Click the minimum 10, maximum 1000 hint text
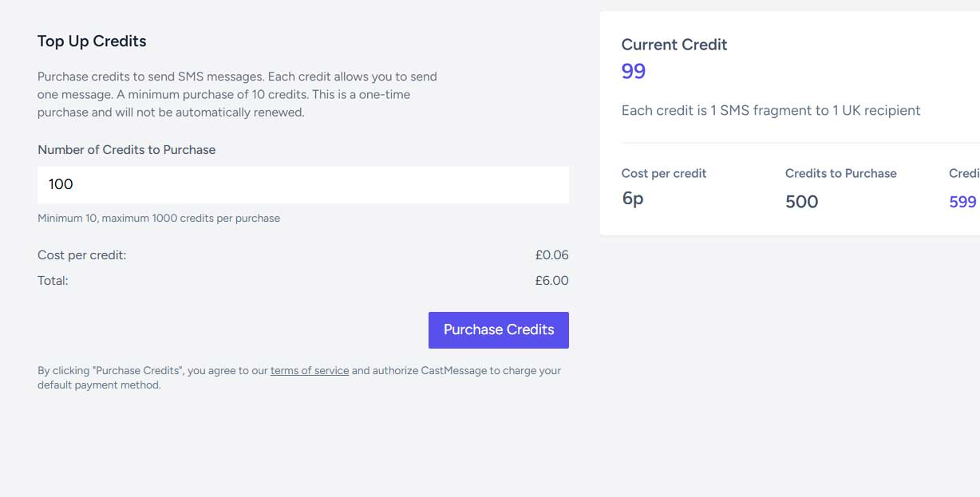The height and width of the screenshot is (497, 980). [159, 218]
